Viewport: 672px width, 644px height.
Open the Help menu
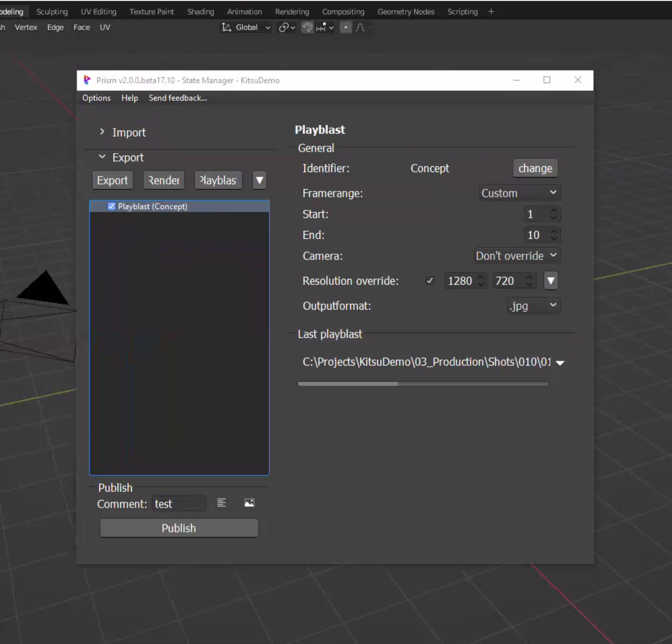129,98
